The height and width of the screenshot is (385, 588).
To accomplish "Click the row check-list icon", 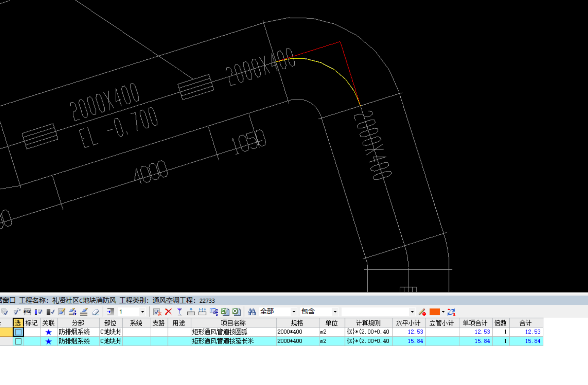I will (50, 312).
